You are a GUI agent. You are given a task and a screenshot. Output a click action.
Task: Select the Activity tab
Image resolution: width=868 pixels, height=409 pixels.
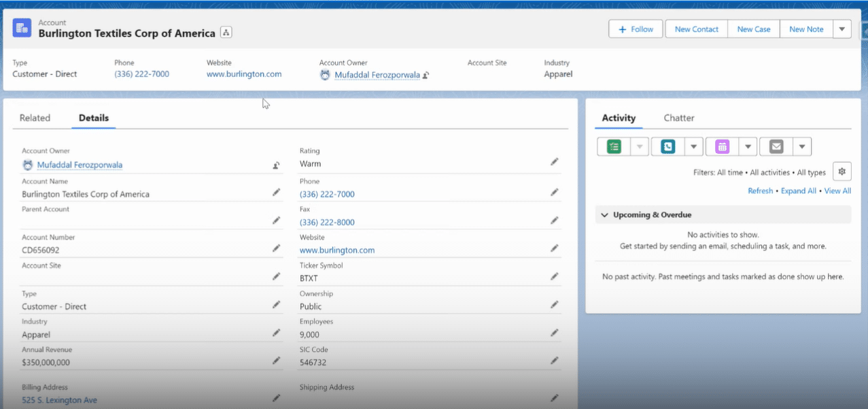coord(619,118)
